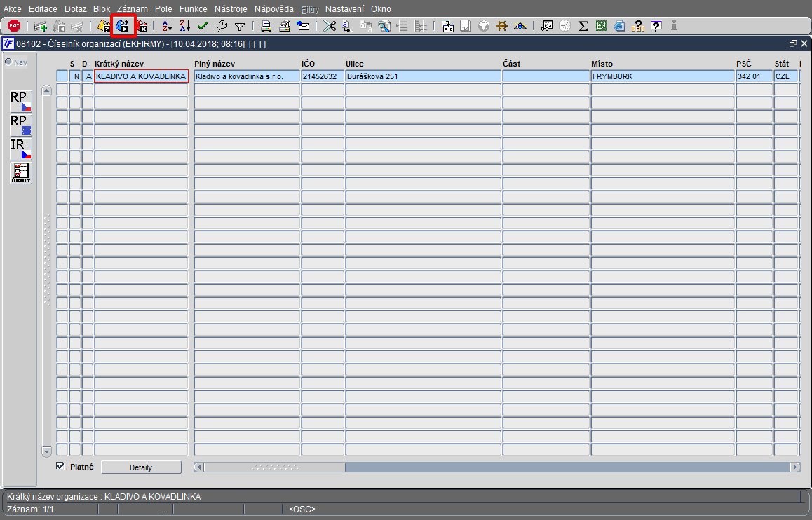Click the IČO cell 21452632
This screenshot has width=812, height=520.
[x=323, y=76]
